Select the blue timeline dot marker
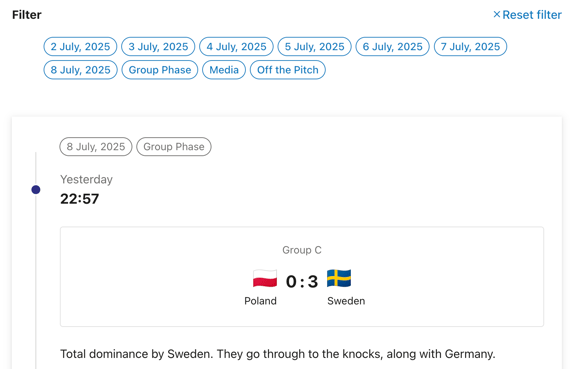 pyautogui.click(x=36, y=190)
